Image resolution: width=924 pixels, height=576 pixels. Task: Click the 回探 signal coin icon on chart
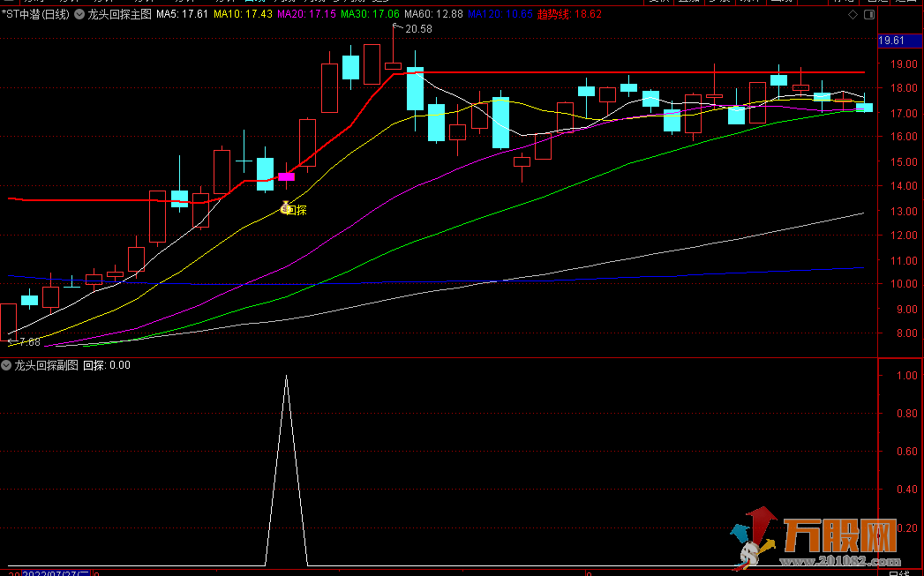tap(287, 208)
